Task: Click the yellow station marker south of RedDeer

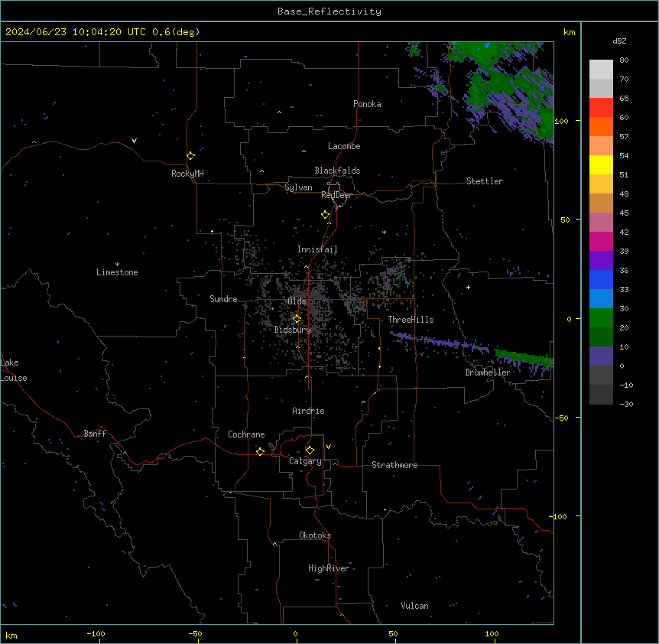Action: (326, 215)
